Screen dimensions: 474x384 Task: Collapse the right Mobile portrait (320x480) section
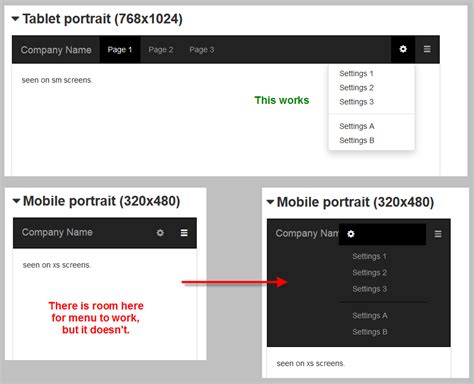click(x=270, y=202)
